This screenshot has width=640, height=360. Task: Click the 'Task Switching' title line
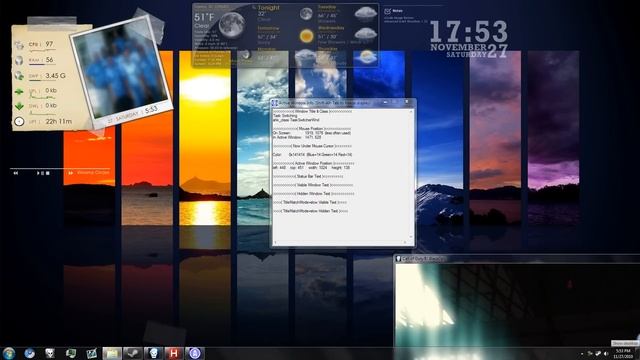tap(285, 116)
